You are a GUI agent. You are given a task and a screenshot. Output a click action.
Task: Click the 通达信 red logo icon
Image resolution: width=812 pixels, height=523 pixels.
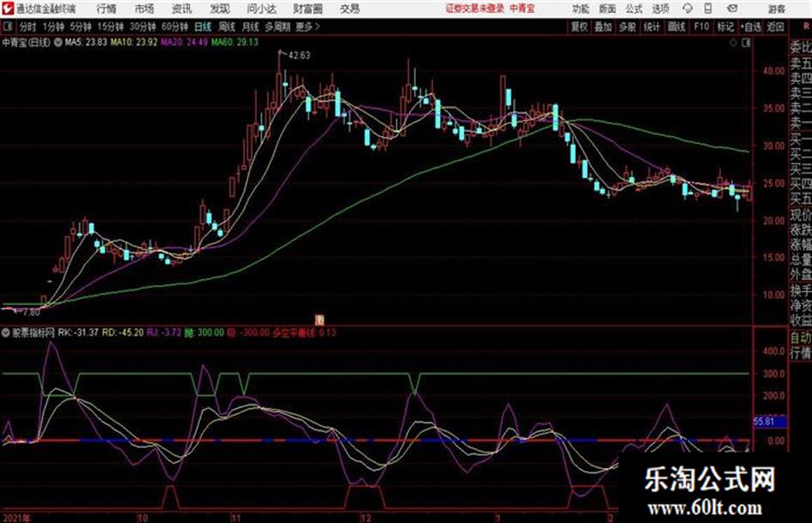tap(7, 9)
